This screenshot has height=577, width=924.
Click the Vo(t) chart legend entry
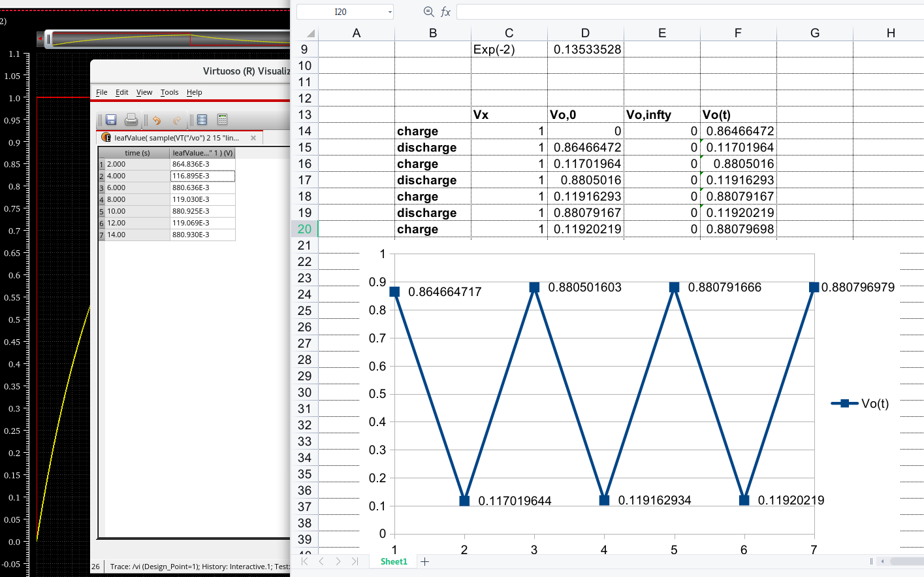(x=860, y=403)
